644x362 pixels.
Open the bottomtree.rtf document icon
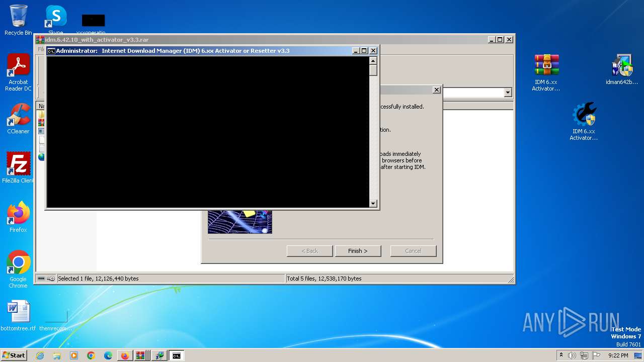19,316
